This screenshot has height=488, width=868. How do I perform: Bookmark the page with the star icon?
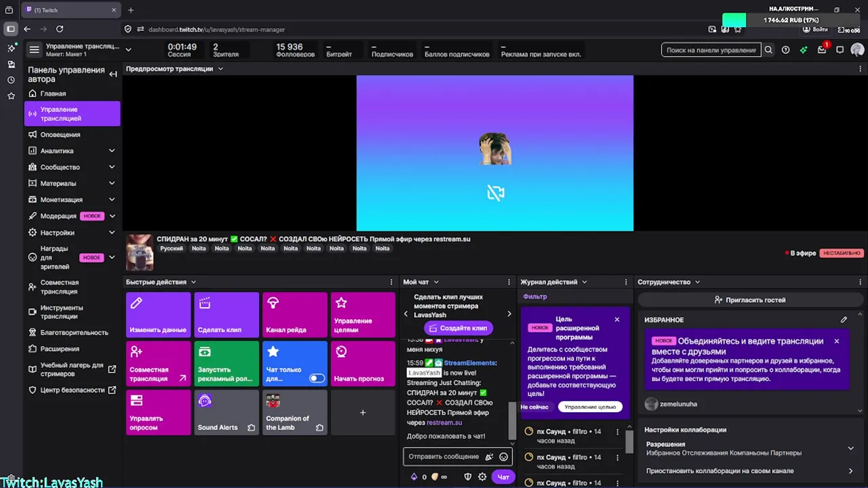click(x=738, y=29)
